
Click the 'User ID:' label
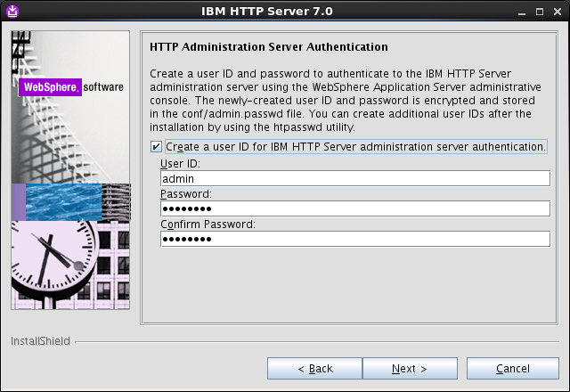click(x=180, y=164)
